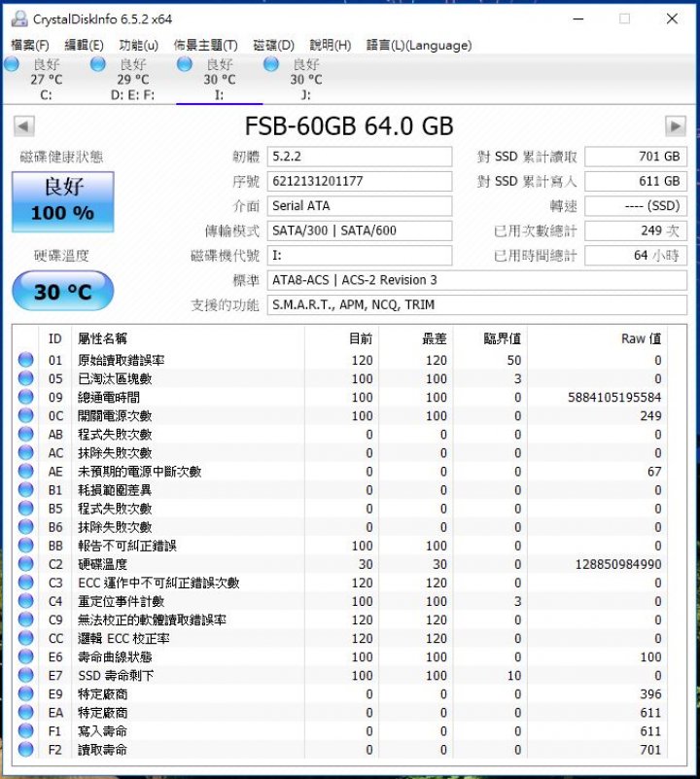Click status orb for attribute 01 原始讀取錯誤率
The height and width of the screenshot is (779, 700).
click(x=26, y=360)
